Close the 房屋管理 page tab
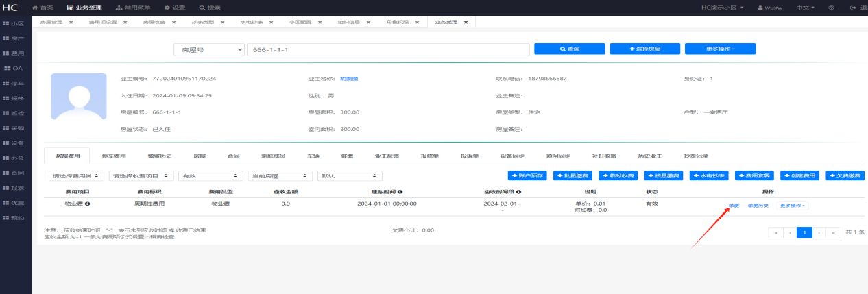 (71, 22)
